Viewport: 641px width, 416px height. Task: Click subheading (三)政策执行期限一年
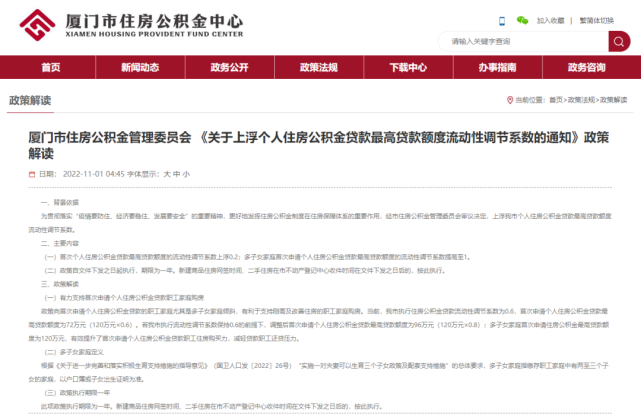(x=77, y=393)
